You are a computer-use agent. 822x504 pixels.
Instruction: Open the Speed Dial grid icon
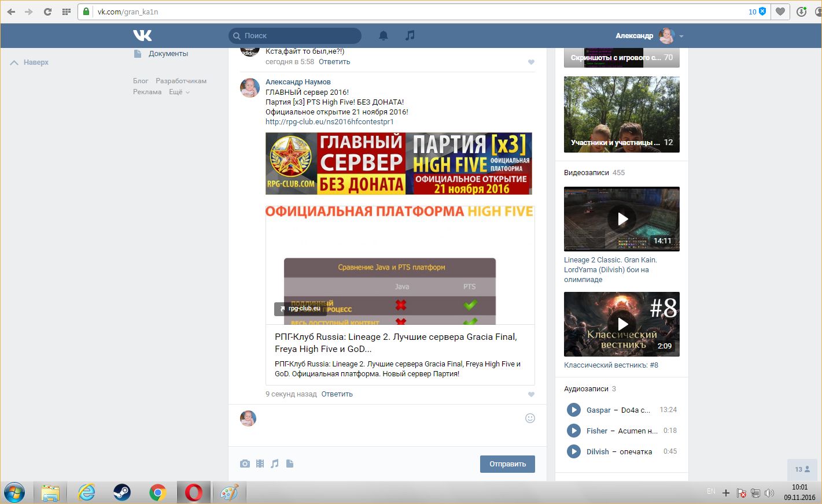66,12
